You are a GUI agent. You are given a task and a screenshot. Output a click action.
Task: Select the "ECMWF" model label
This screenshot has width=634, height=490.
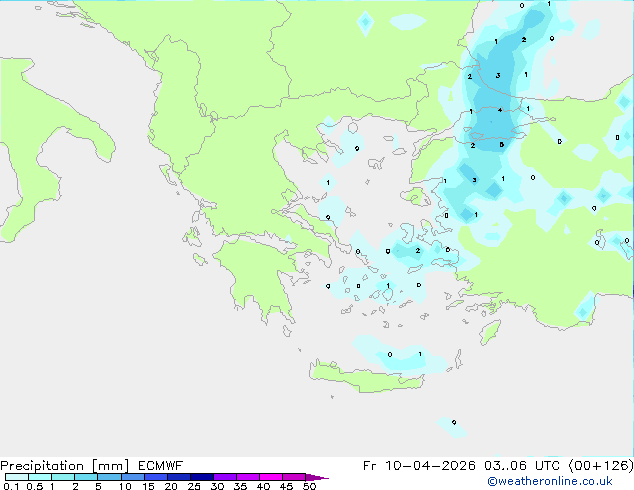(161, 466)
